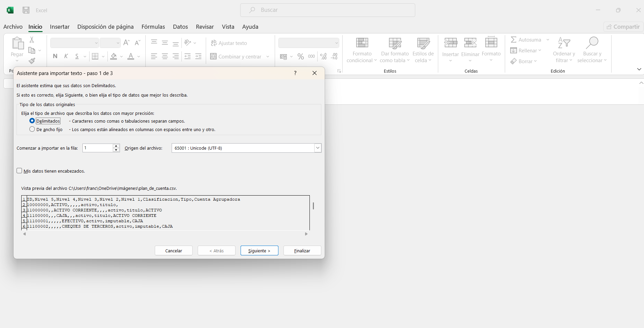Screen dimensions: 644x328
Task: Open the Origen del archivo dropdown
Action: point(317,148)
